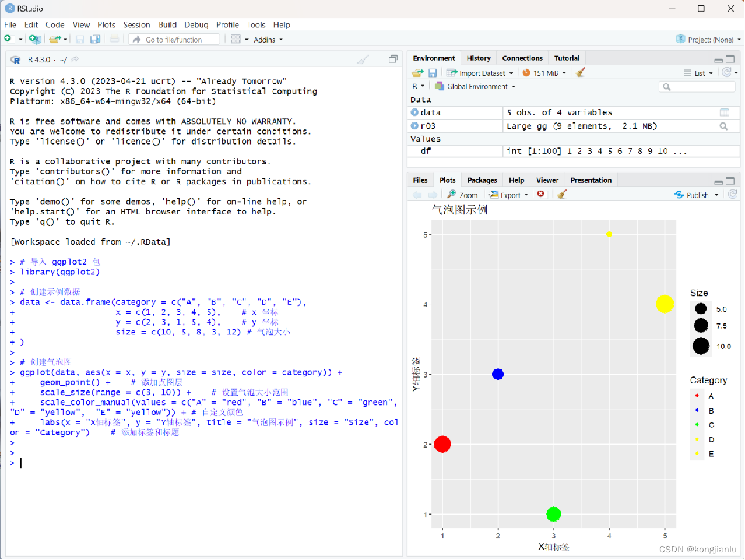Save workspace using Environment disk icon

433,73
